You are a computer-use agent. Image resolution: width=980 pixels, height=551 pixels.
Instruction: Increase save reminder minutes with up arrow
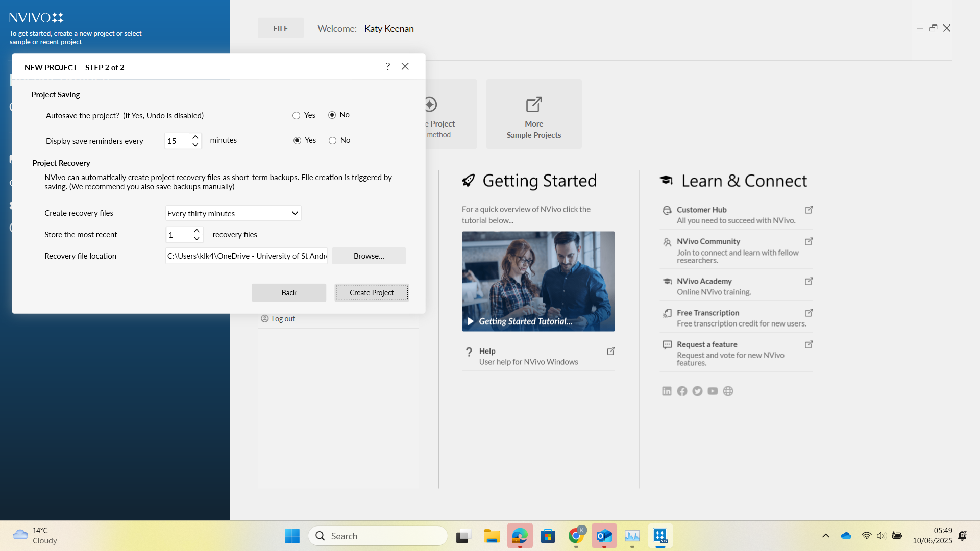(x=195, y=137)
